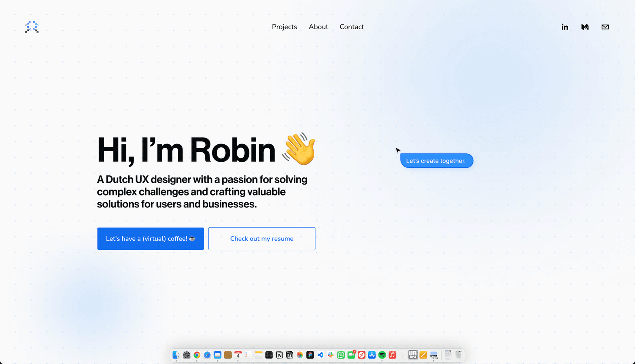This screenshot has height=364, width=635.
Task: Click the waving hand emoji
Action: (x=300, y=149)
